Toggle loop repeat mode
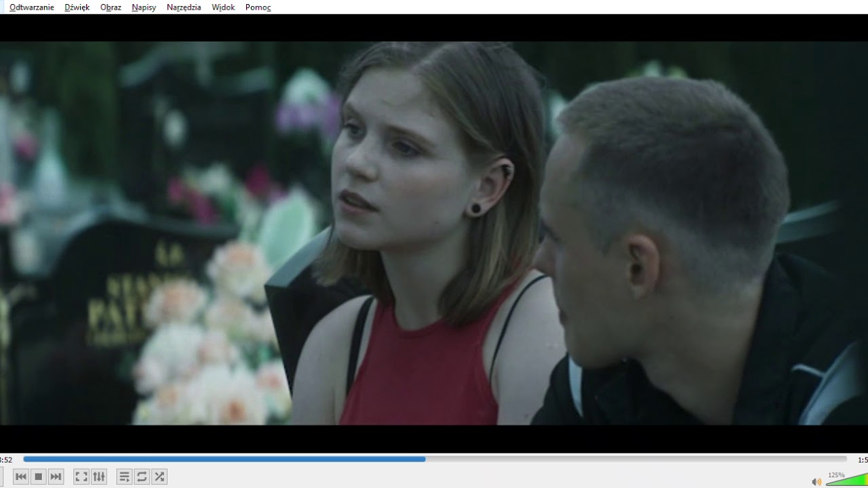The width and height of the screenshot is (868, 488). click(x=142, y=477)
